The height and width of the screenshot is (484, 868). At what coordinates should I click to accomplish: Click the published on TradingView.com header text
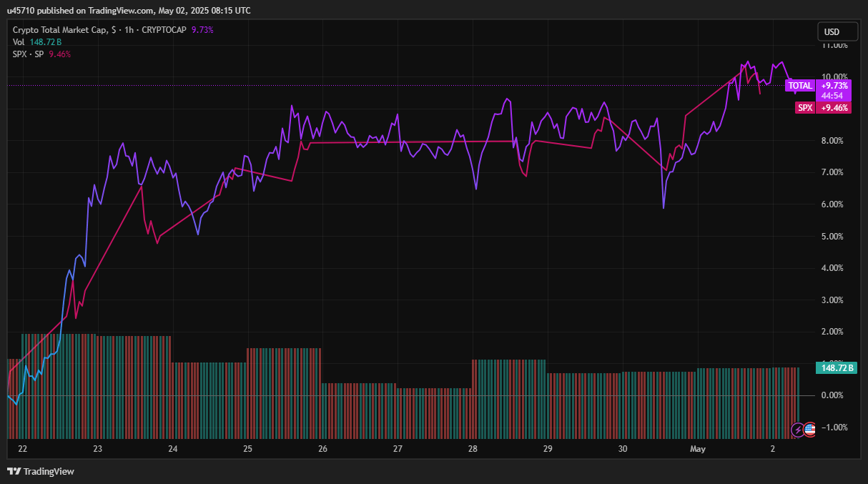point(129,11)
